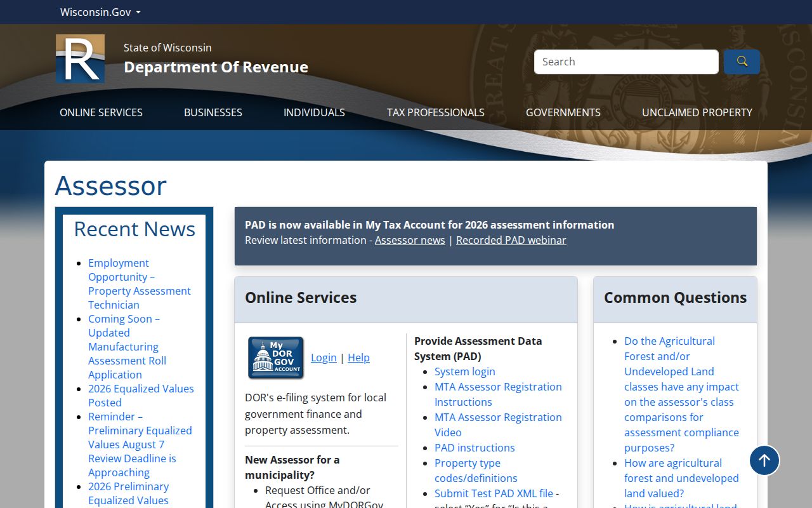Click the MyDORGov Help link
The width and height of the screenshot is (812, 508).
358,358
